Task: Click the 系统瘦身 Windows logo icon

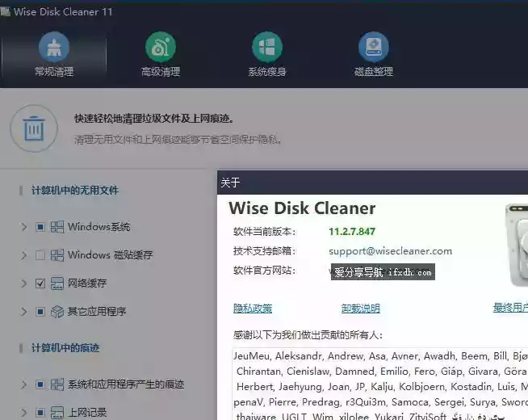Action: [x=266, y=47]
